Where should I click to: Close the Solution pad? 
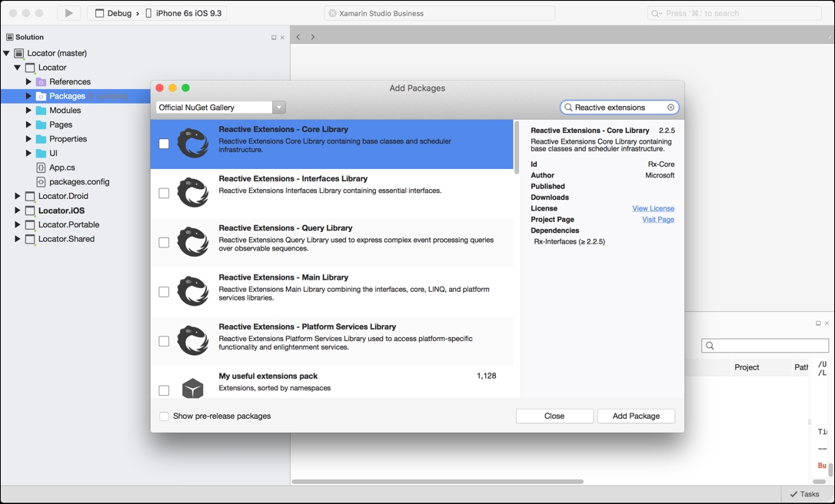click(x=282, y=37)
